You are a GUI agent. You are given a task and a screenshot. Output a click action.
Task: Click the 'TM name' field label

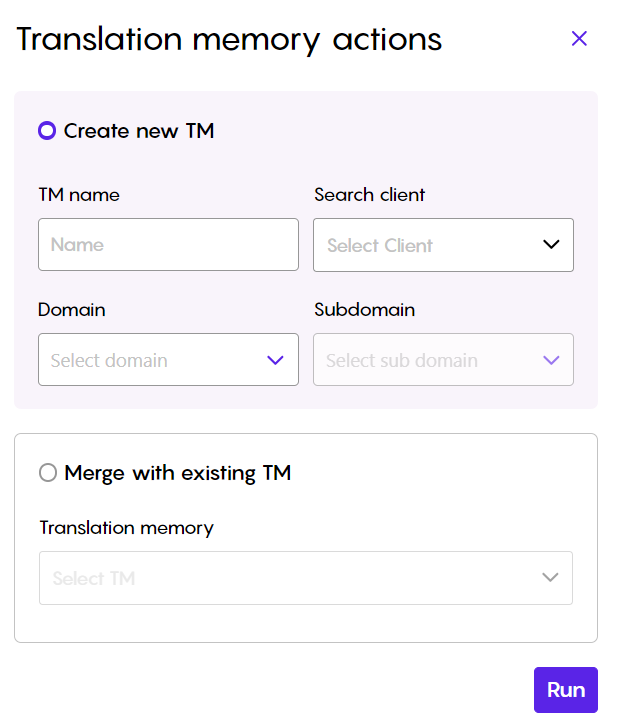[79, 195]
